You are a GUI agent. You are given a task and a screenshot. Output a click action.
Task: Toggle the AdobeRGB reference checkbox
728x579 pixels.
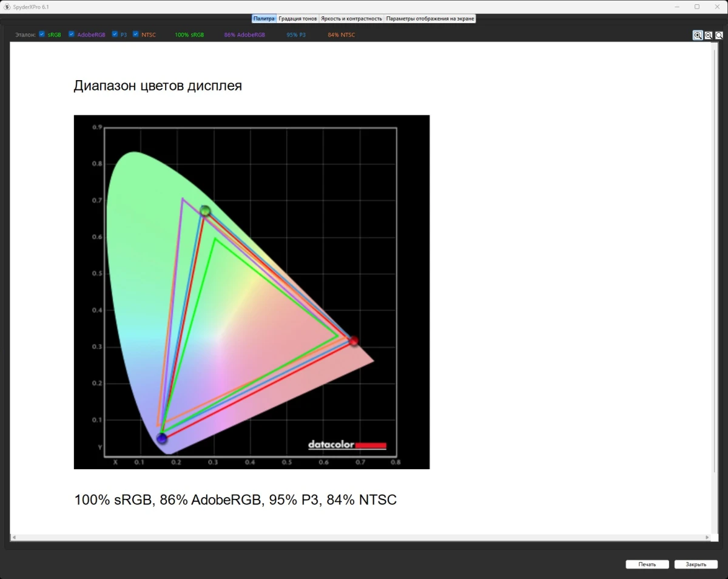point(72,35)
